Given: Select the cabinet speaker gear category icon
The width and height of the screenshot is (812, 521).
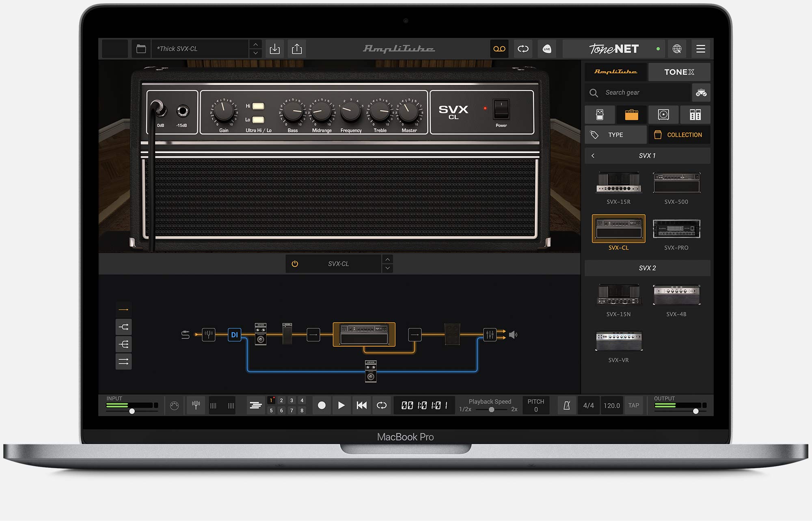Looking at the screenshot, I should pos(663,115).
